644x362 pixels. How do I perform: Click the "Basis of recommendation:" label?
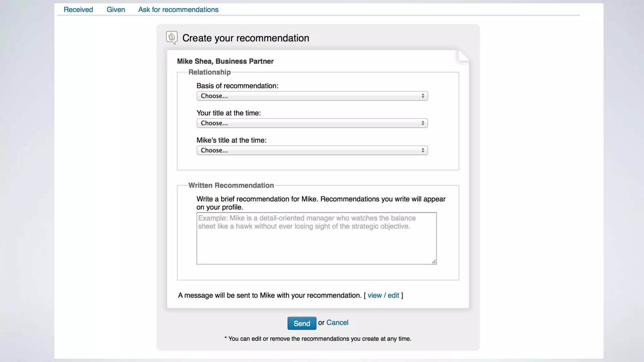[x=237, y=86]
